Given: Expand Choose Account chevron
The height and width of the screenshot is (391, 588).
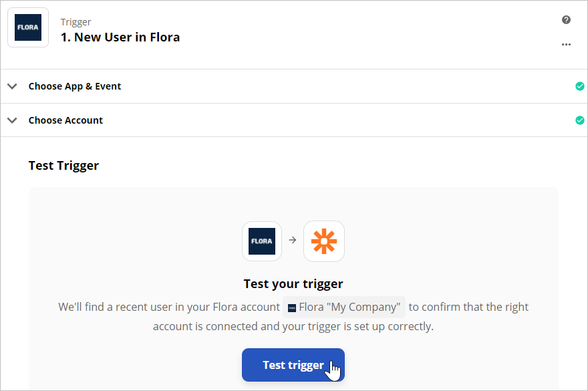Looking at the screenshot, I should coord(13,120).
